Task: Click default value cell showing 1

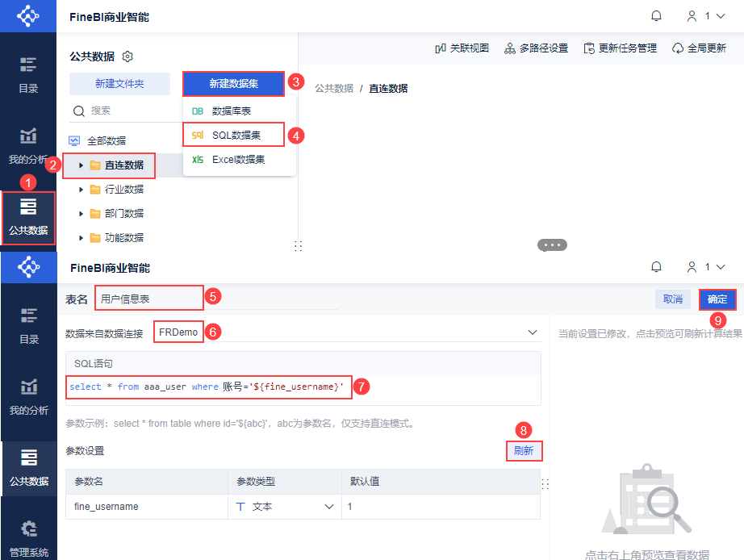Action: (441, 507)
